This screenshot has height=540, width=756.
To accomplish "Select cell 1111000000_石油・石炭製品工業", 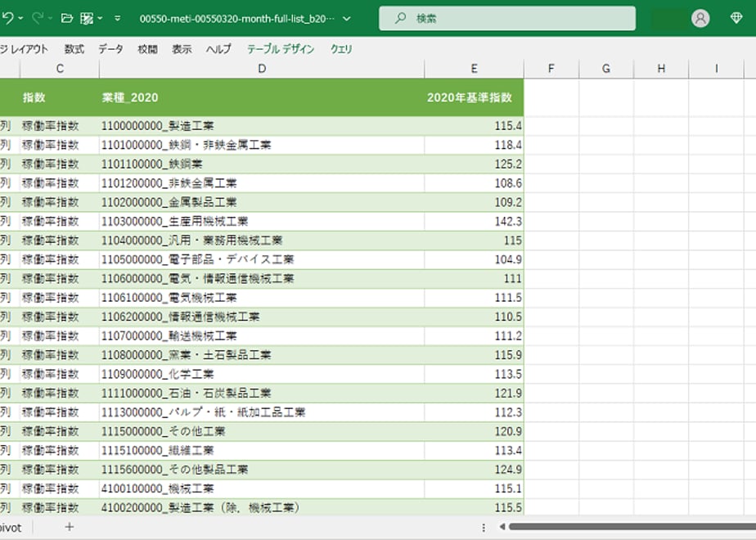I will coord(262,393).
